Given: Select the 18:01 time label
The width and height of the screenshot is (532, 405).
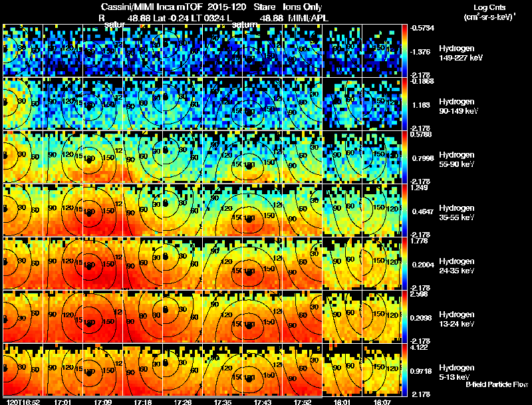Looking at the screenshot, I should tap(342, 402).
